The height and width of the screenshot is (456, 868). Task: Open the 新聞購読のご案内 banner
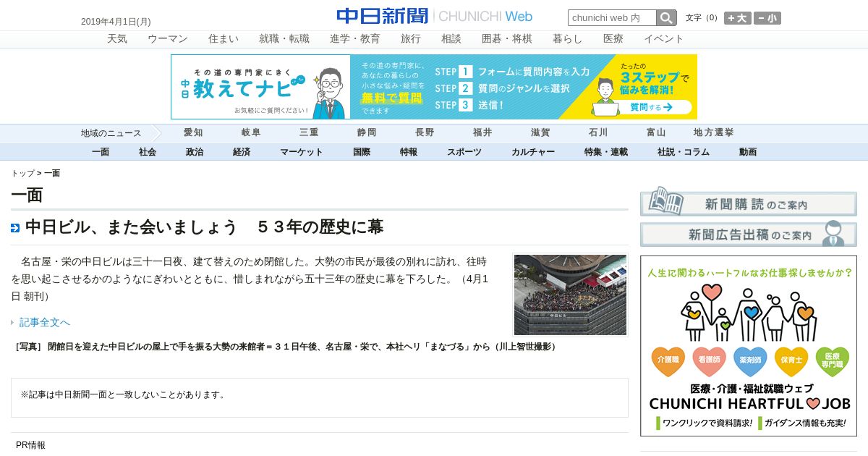[x=749, y=203]
